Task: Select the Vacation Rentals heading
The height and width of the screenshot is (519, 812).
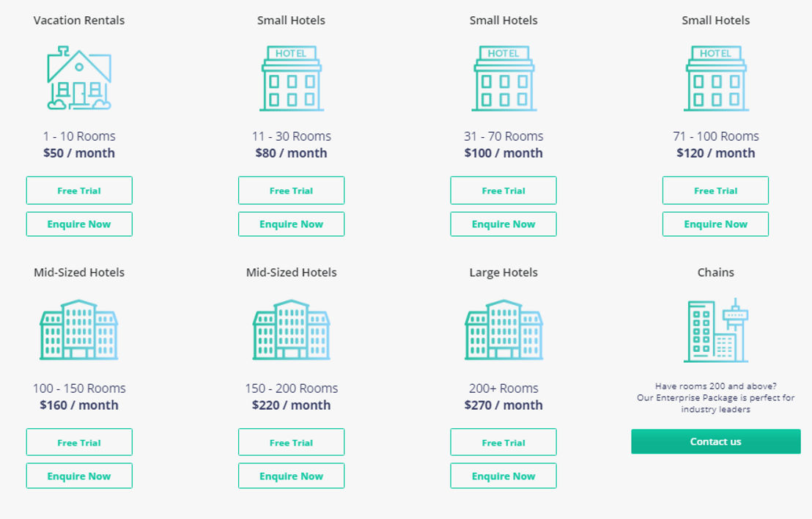Action: [79, 21]
